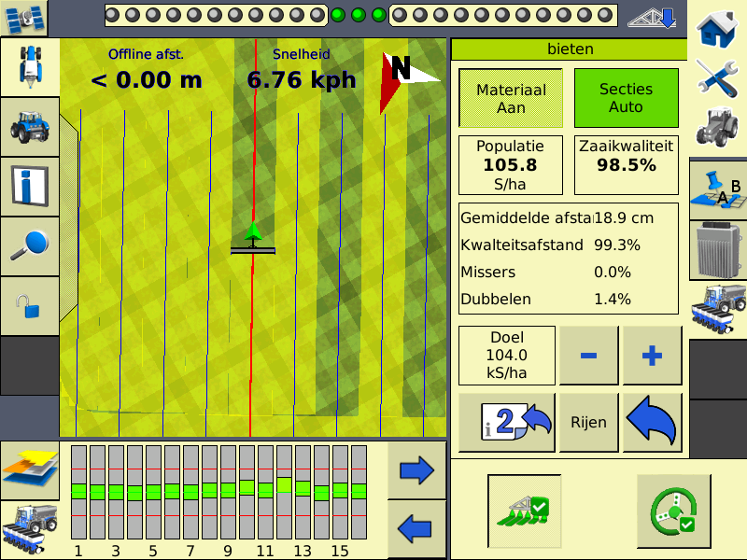Select the grey tractor vehicle tab

coord(717,127)
